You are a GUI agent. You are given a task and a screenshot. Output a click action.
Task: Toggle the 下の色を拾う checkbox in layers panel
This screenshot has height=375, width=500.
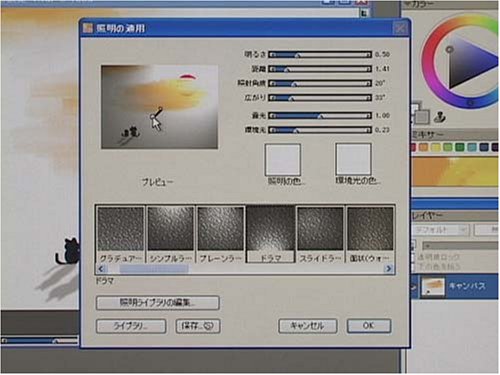414,267
